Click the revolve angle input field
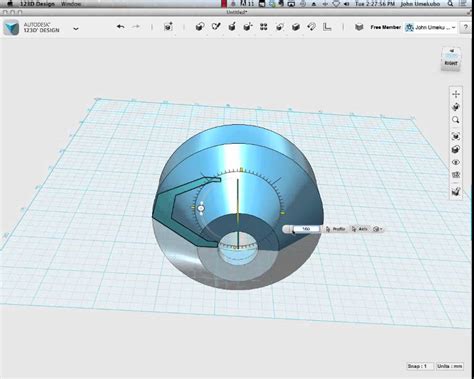This screenshot has height=379, width=474. click(306, 229)
